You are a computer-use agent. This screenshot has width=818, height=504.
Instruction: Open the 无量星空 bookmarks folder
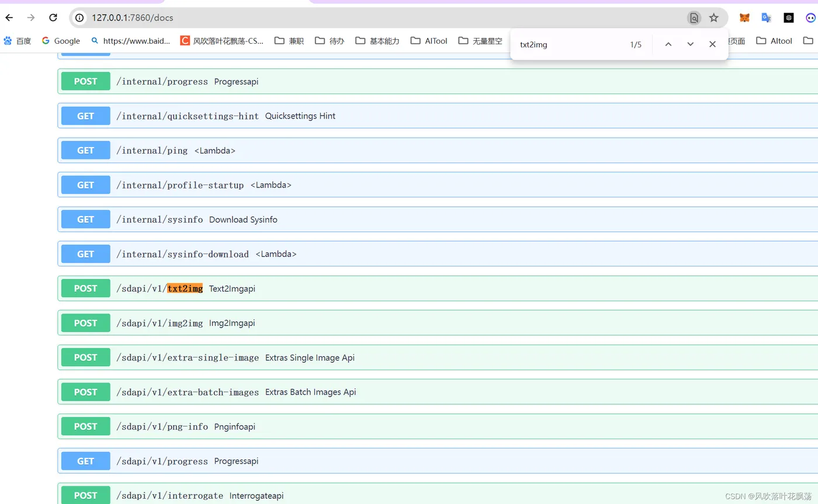480,41
